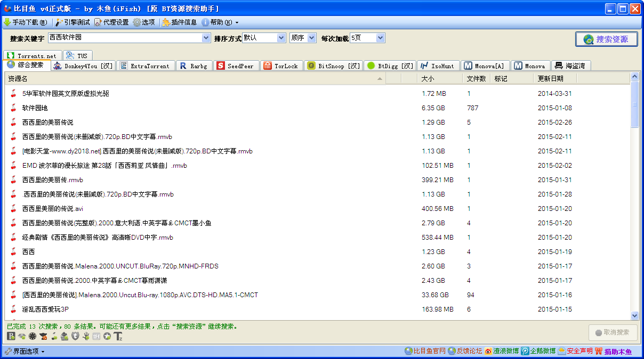Click the first status bar engine icon 'B'
The height and width of the screenshot is (359, 644).
coord(11,336)
